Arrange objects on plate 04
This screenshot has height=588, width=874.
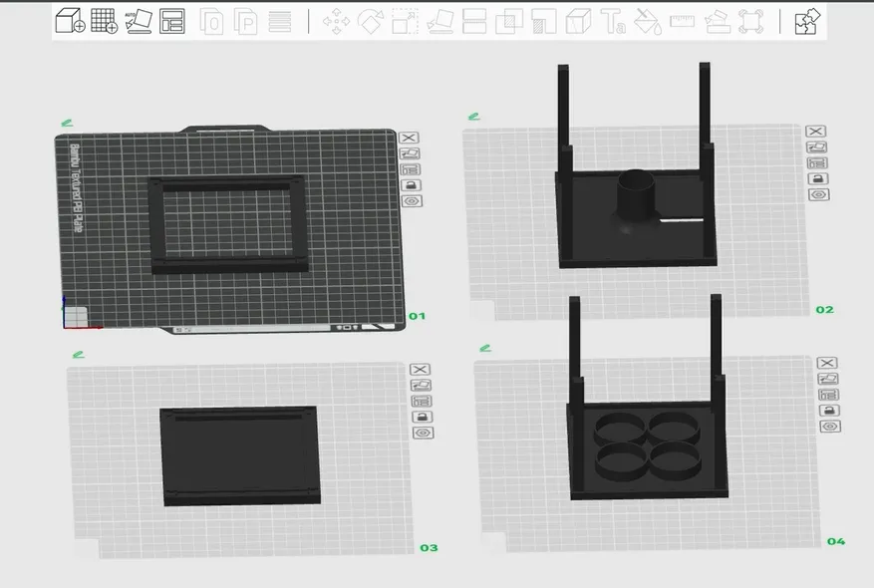pyautogui.click(x=829, y=395)
